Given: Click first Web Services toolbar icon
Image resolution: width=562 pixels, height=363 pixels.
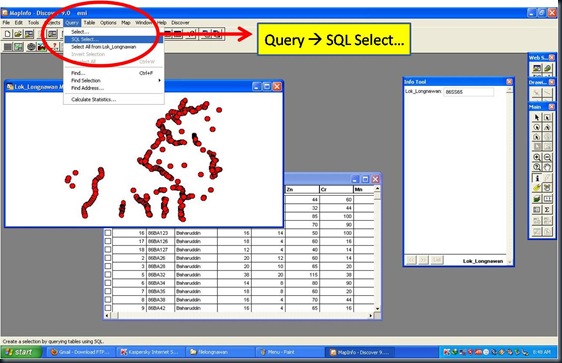Looking at the screenshot, I should click(537, 68).
